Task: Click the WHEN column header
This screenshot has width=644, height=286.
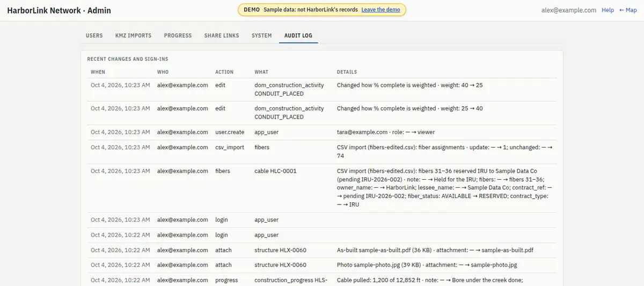Action: (98, 72)
